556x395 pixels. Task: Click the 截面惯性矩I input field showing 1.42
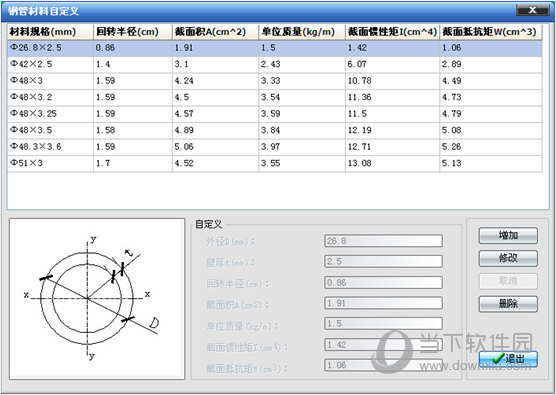[x=383, y=345]
